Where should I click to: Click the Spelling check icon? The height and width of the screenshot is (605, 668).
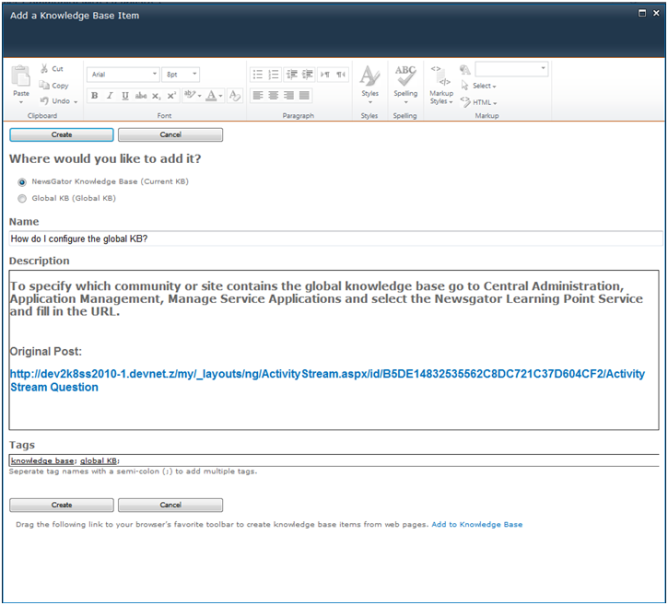(x=405, y=79)
